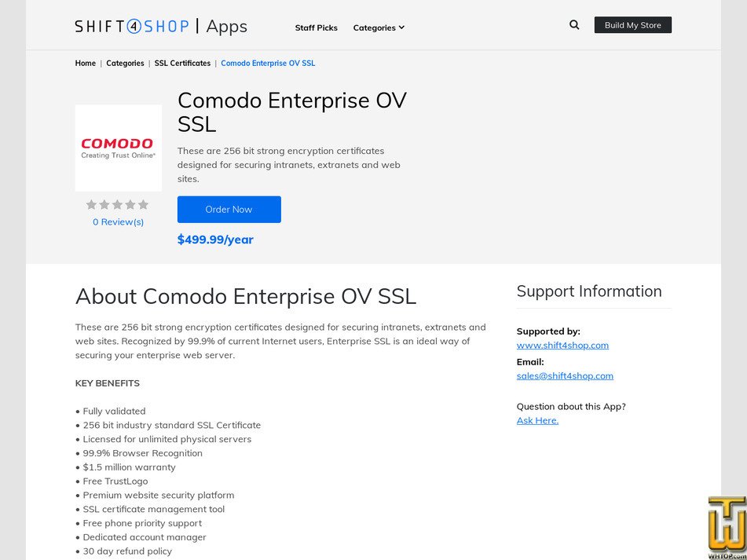Select the second rating star
Viewport: 747px width, 560px height.
(x=104, y=204)
